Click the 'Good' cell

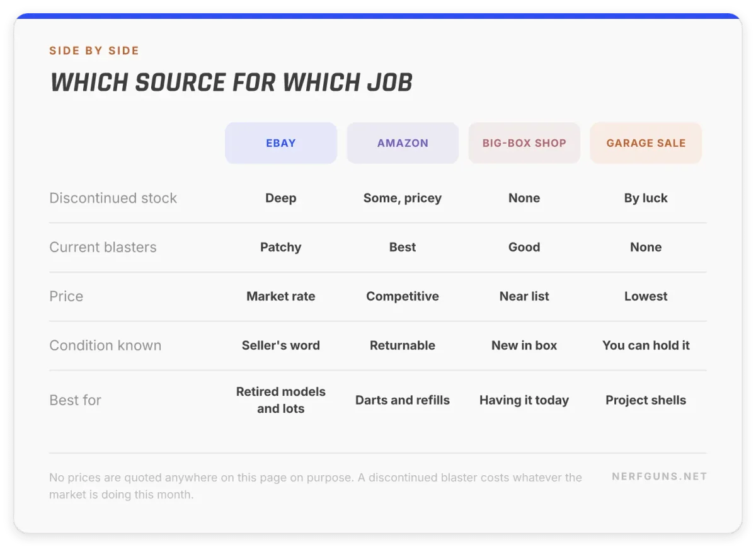pos(524,247)
